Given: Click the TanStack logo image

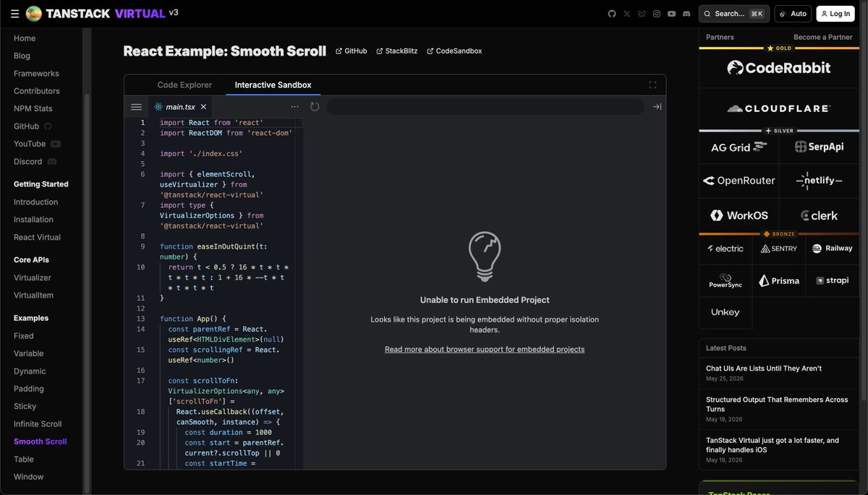Looking at the screenshot, I should point(33,14).
